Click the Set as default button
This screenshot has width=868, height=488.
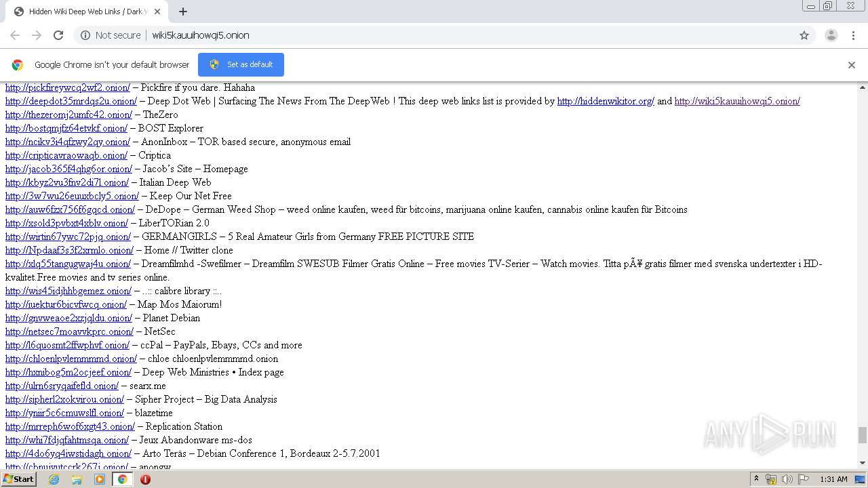click(x=241, y=64)
